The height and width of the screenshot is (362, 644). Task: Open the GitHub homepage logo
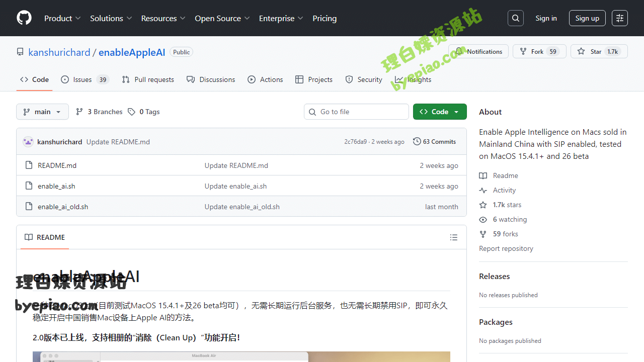tap(24, 18)
